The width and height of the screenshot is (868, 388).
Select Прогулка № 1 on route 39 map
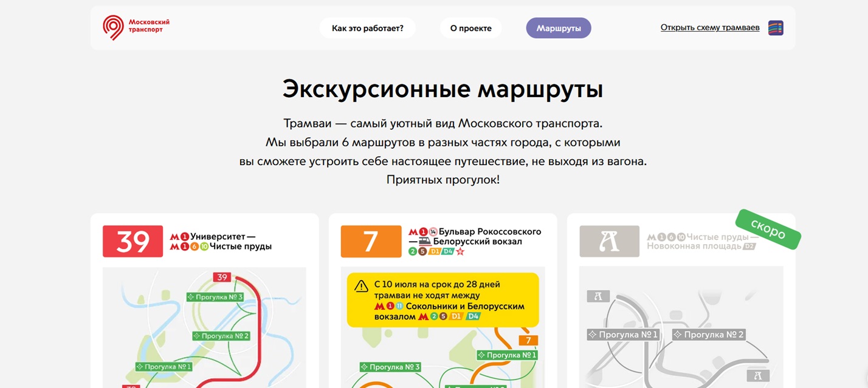[x=164, y=367]
